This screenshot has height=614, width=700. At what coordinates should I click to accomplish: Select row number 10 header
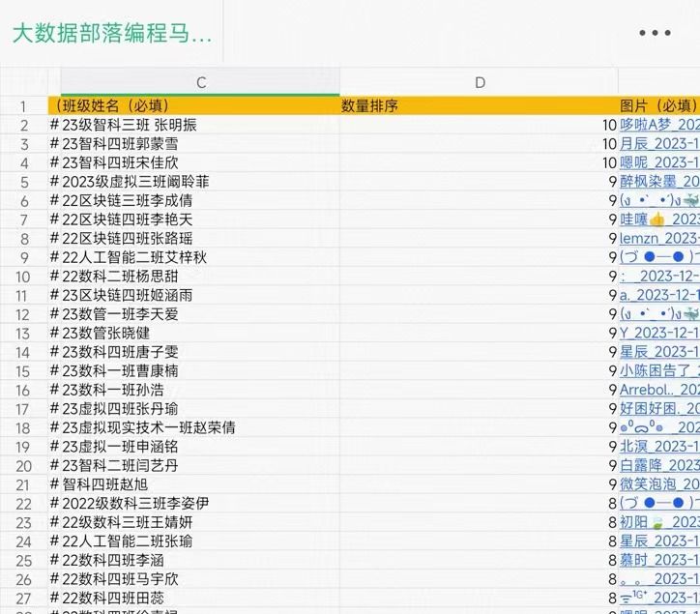point(23,277)
